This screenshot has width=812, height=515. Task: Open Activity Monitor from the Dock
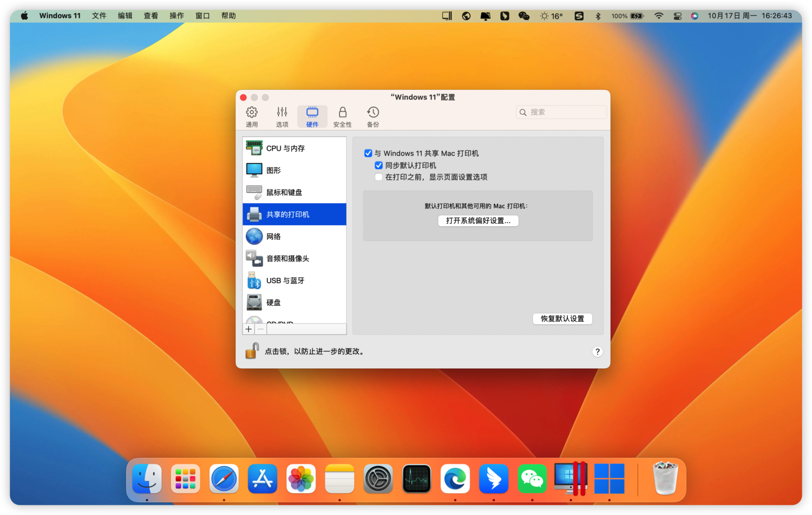coord(416,479)
